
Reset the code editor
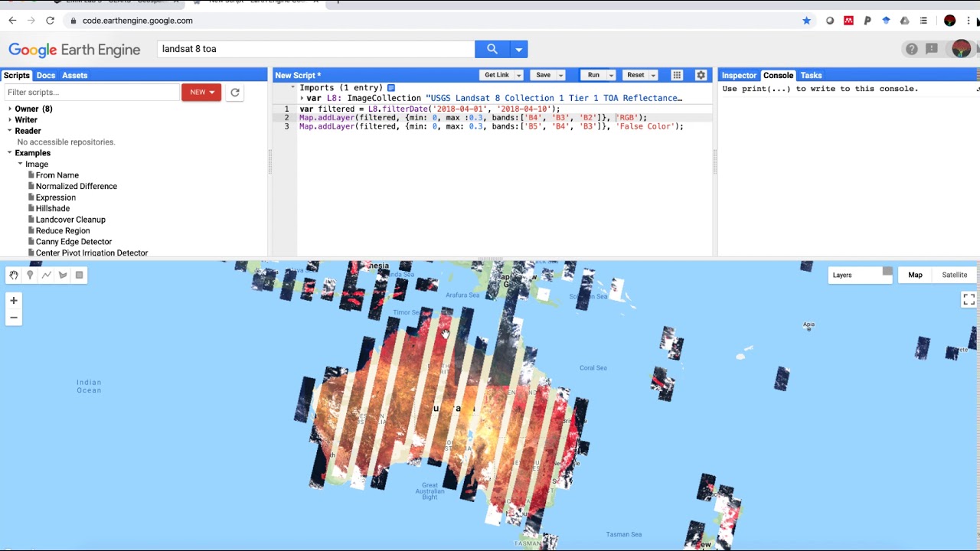(x=635, y=75)
